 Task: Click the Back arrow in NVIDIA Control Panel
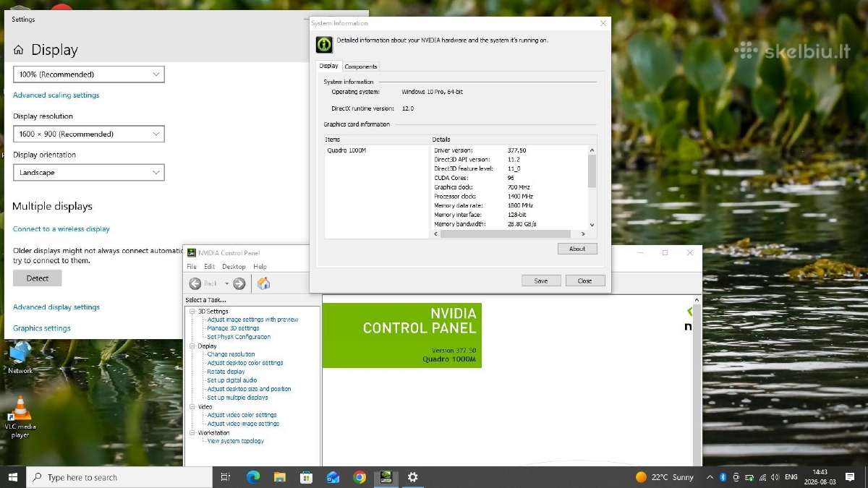click(195, 283)
